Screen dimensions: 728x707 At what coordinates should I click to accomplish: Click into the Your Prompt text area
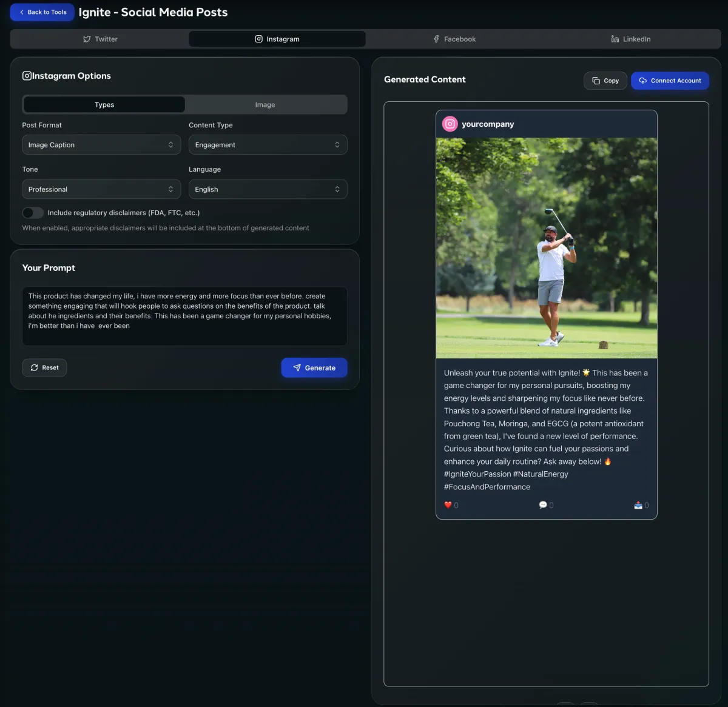pyautogui.click(x=184, y=316)
